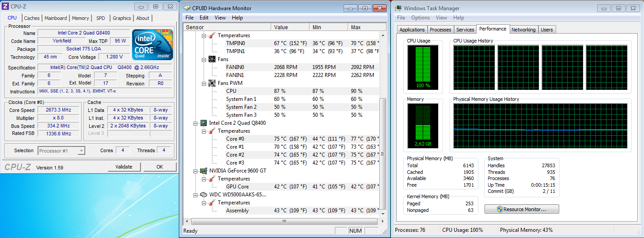The image size is (644, 238).
Task: Select the GPU Core temperature row
Action: point(302,187)
